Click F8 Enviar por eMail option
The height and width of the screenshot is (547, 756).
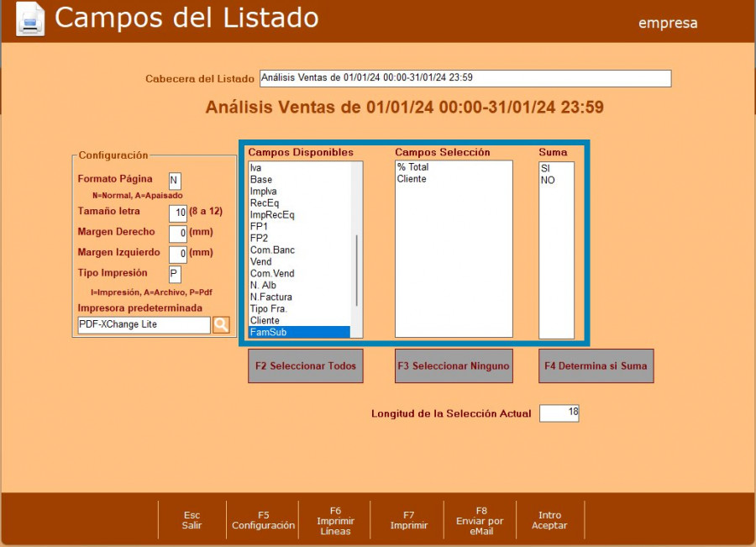pyautogui.click(x=481, y=520)
